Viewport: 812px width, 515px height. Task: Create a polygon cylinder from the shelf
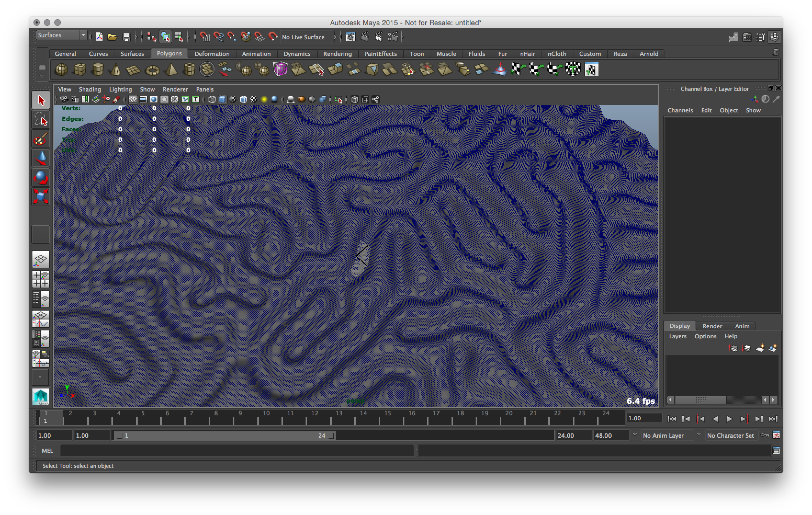[x=98, y=70]
